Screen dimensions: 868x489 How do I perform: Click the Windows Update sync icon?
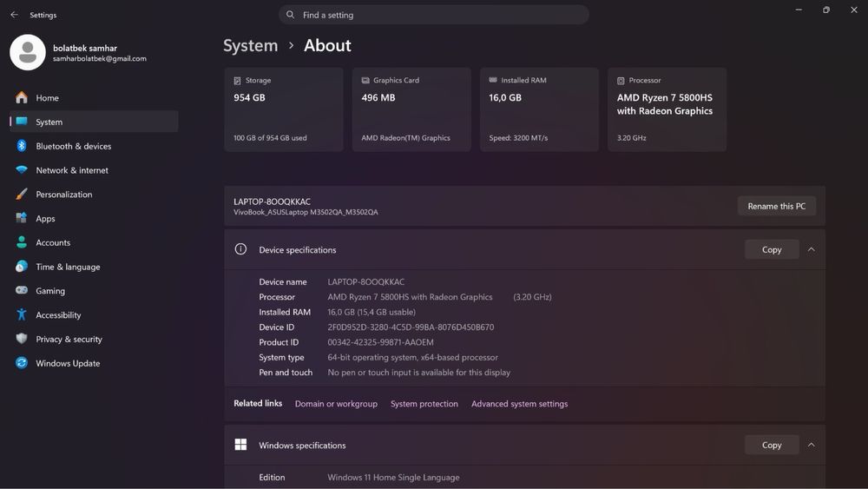pos(22,363)
